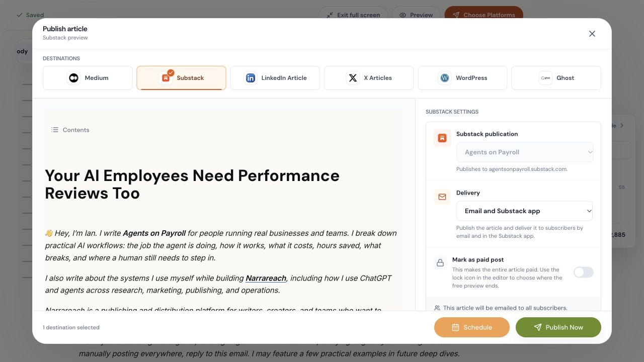The width and height of the screenshot is (644, 362).
Task: Click 'Publishes to agentsonpayroll.substack.com.' text
Action: tap(512, 169)
